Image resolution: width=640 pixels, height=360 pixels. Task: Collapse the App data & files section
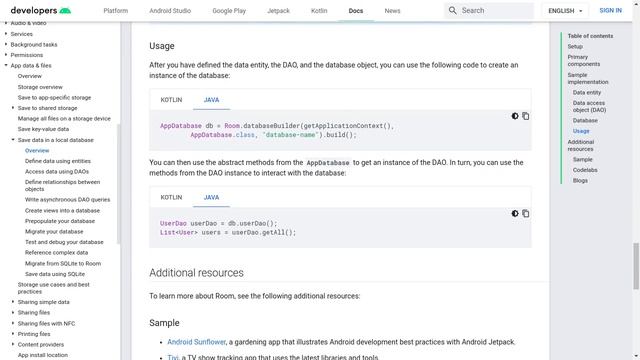[6, 65]
